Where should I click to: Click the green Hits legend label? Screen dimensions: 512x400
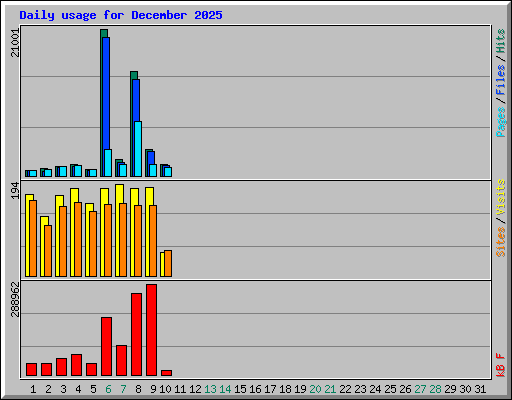click(x=500, y=41)
